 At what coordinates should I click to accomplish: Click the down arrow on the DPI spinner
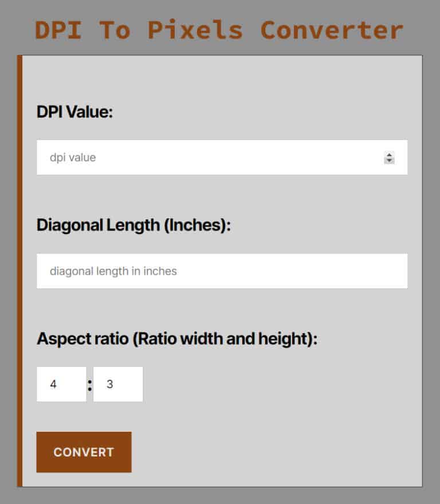pos(388,161)
